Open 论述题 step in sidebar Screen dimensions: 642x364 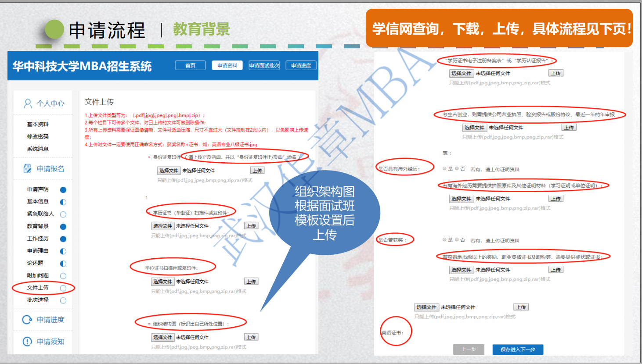coord(35,263)
